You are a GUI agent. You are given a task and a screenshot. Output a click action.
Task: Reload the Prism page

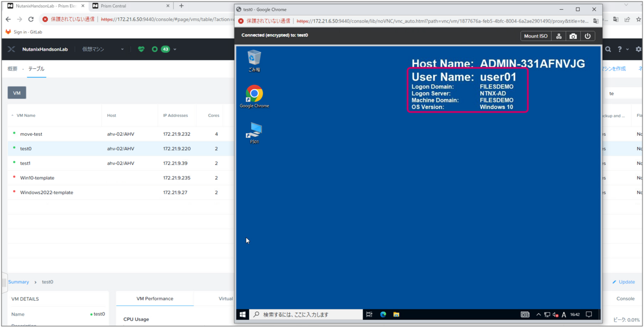(x=31, y=19)
